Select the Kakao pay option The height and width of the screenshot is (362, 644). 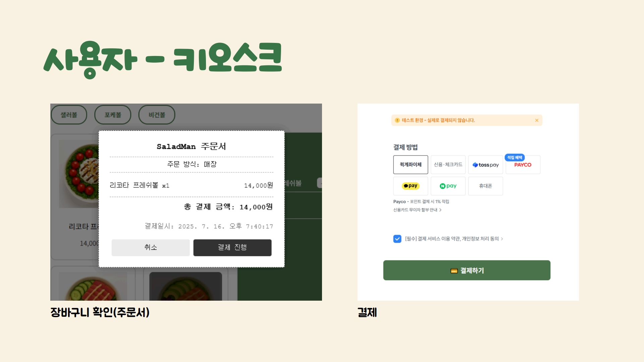point(411,186)
